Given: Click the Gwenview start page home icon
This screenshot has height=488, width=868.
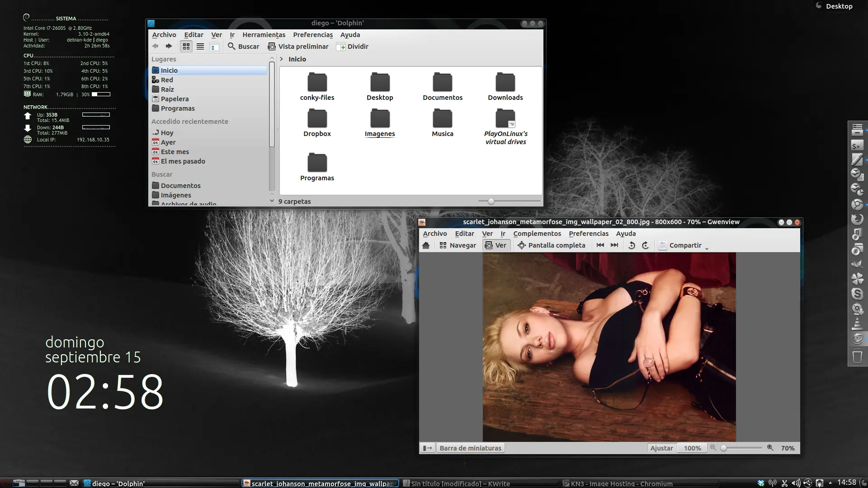Looking at the screenshot, I should [x=426, y=245].
